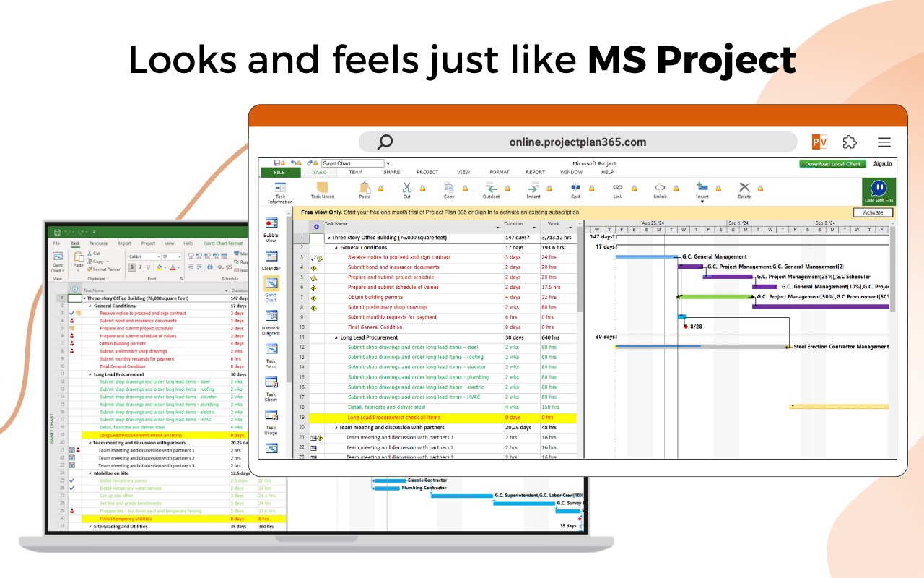Open the Duration column filter dropdown
Screen dimensions: 924x578
(536, 228)
